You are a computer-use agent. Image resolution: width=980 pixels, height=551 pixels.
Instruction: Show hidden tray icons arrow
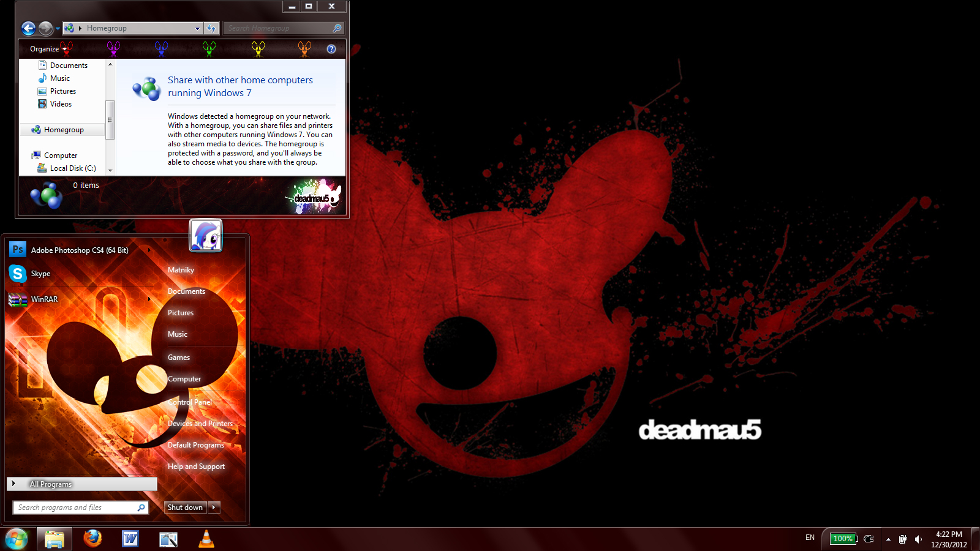tap(888, 539)
